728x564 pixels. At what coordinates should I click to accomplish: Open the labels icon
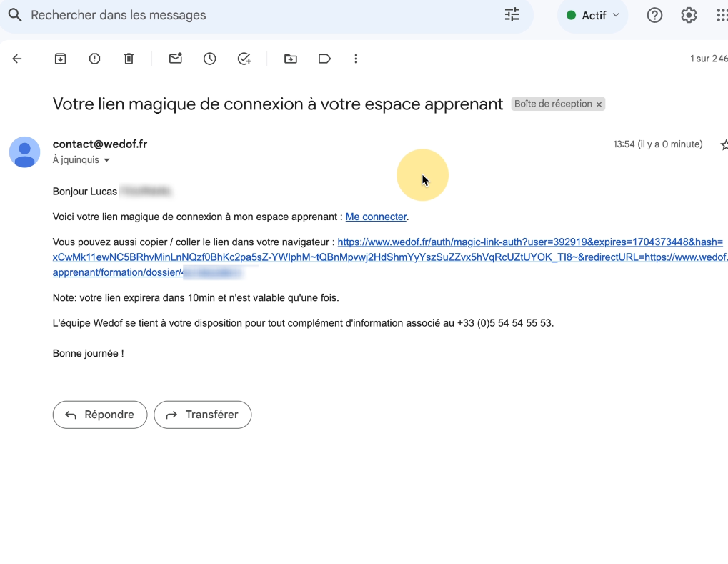[x=324, y=59]
